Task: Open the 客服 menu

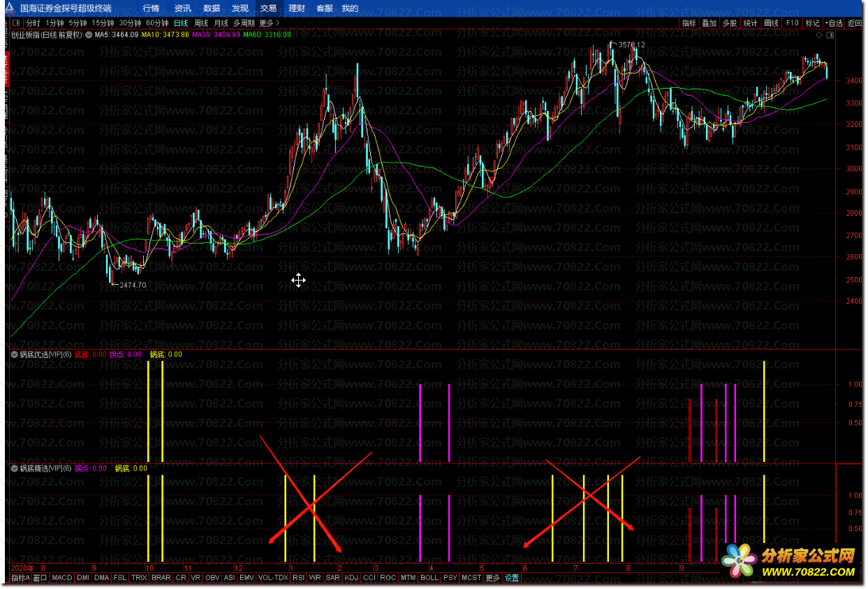Action: click(x=325, y=8)
